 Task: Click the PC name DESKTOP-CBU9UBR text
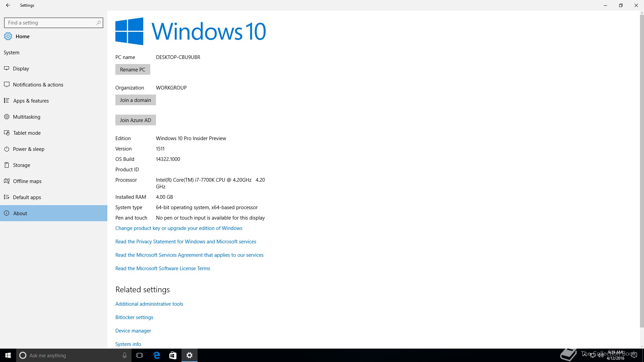178,57
